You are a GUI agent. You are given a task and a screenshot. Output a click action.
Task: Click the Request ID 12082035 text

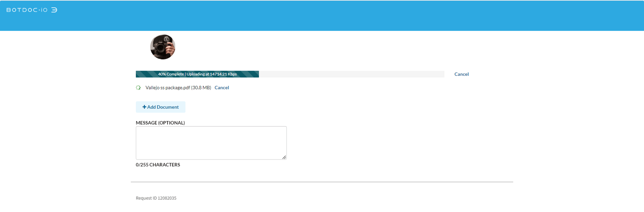(x=156, y=198)
